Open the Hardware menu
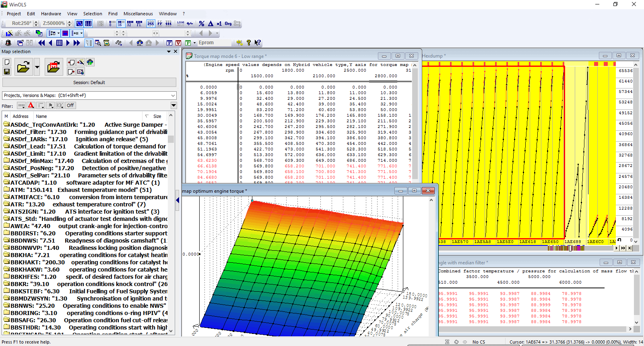Screen dimensions: 644x346 coord(51,14)
